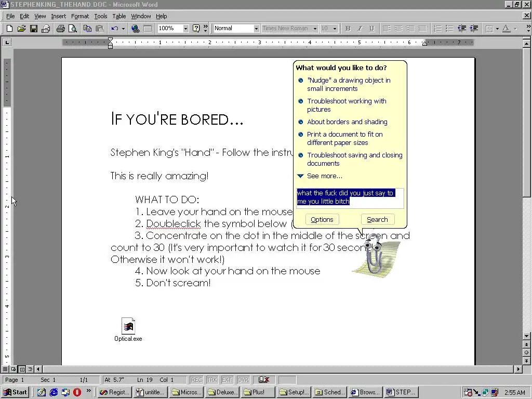Click the Microsoft Word Help icon

pyautogui.click(x=196, y=29)
